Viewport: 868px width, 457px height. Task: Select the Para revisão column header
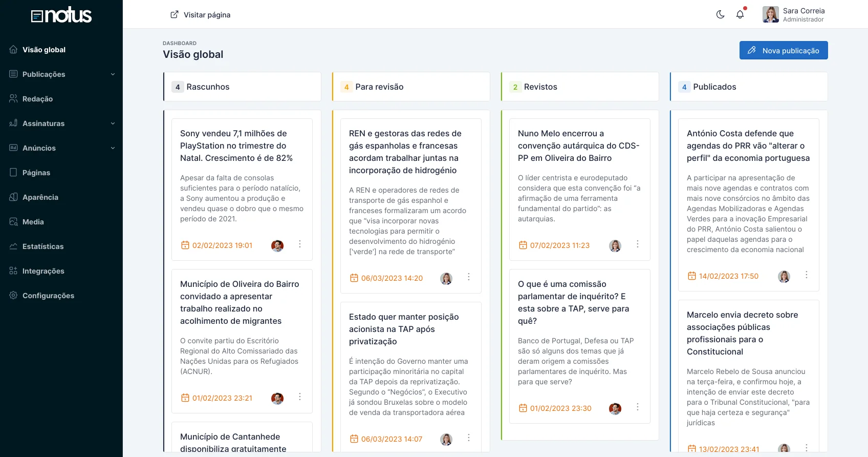379,87
